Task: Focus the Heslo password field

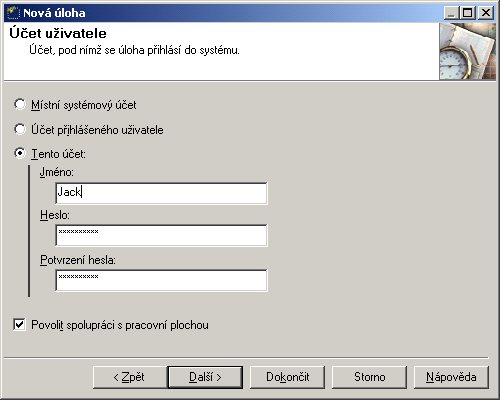Action: (161, 235)
